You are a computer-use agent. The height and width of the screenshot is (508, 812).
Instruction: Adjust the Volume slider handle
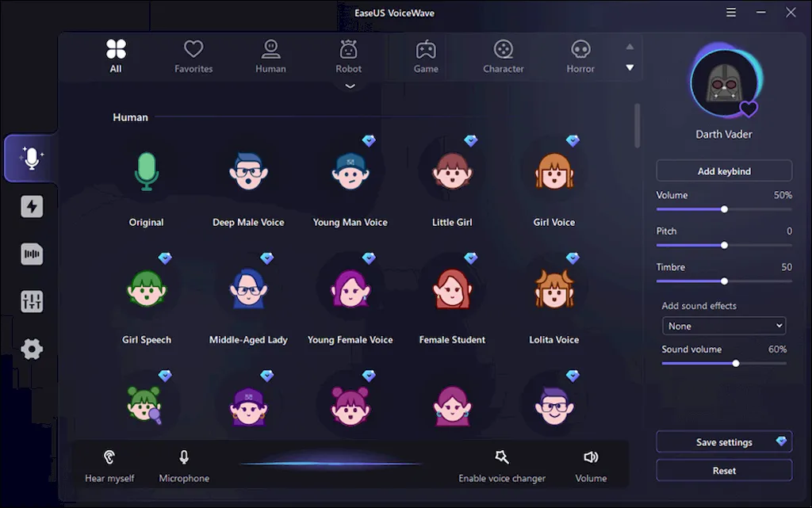point(725,209)
